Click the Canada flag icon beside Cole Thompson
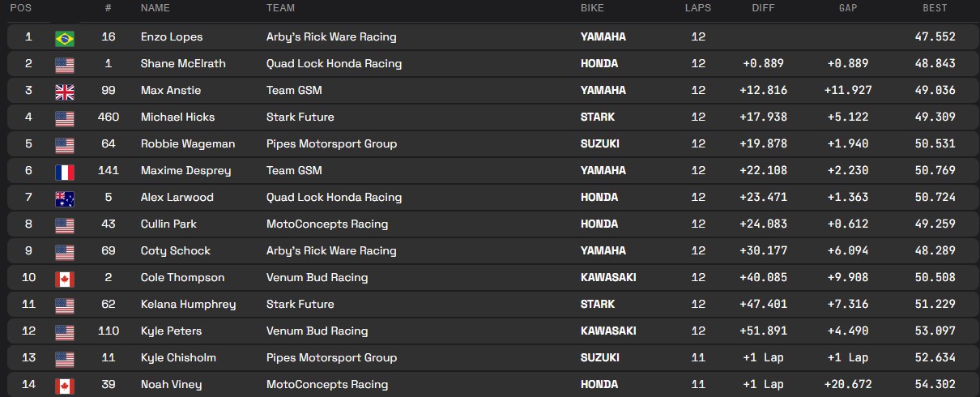The height and width of the screenshot is (397, 980). (x=65, y=278)
